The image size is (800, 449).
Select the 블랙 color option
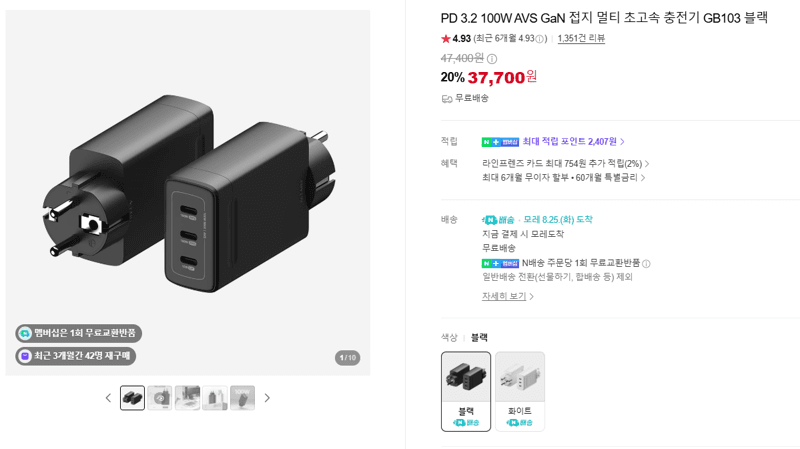(x=466, y=391)
